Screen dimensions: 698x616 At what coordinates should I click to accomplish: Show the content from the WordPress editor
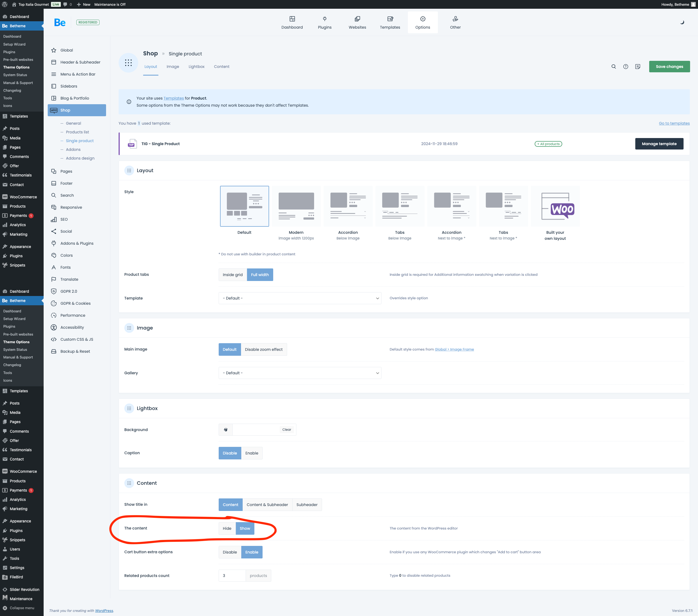(245, 528)
